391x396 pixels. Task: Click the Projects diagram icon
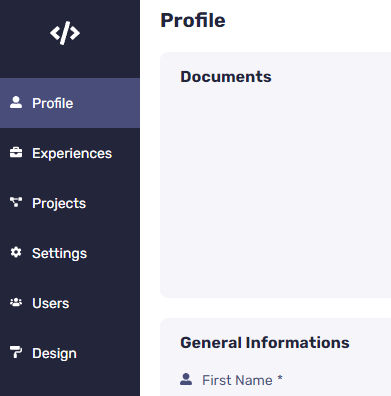click(16, 202)
